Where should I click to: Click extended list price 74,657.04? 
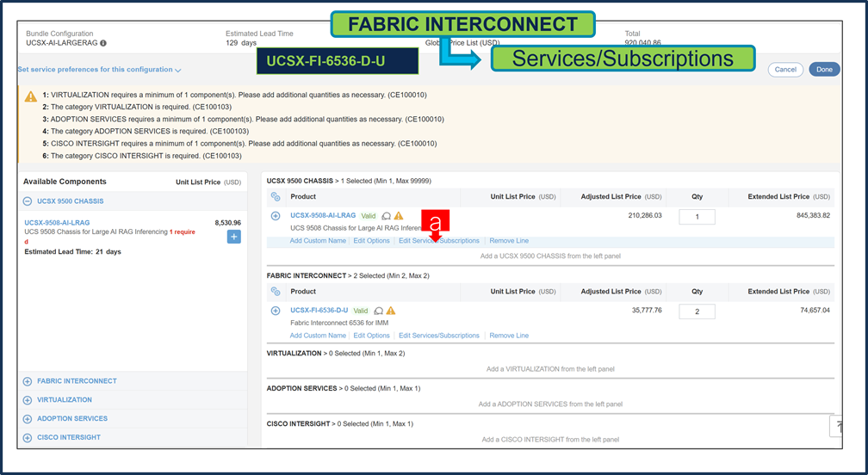815,311
